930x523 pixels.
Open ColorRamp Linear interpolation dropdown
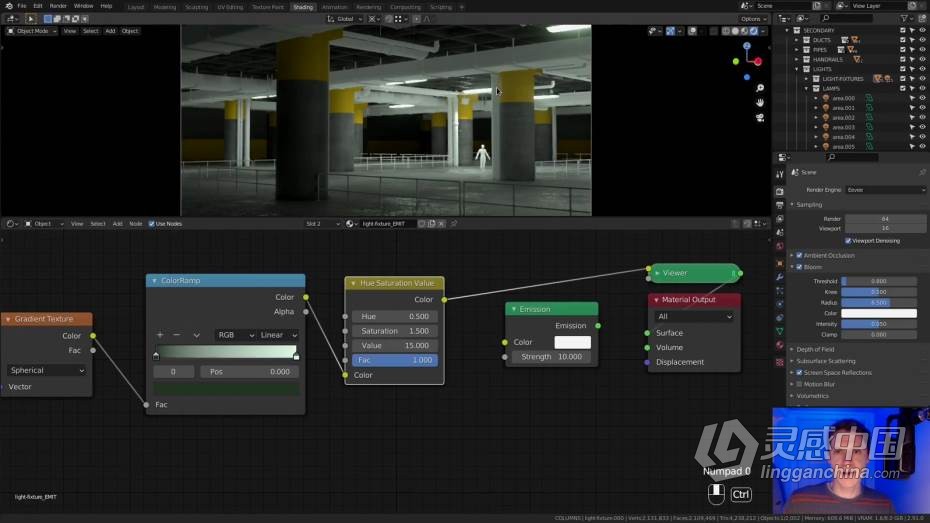pyautogui.click(x=278, y=336)
